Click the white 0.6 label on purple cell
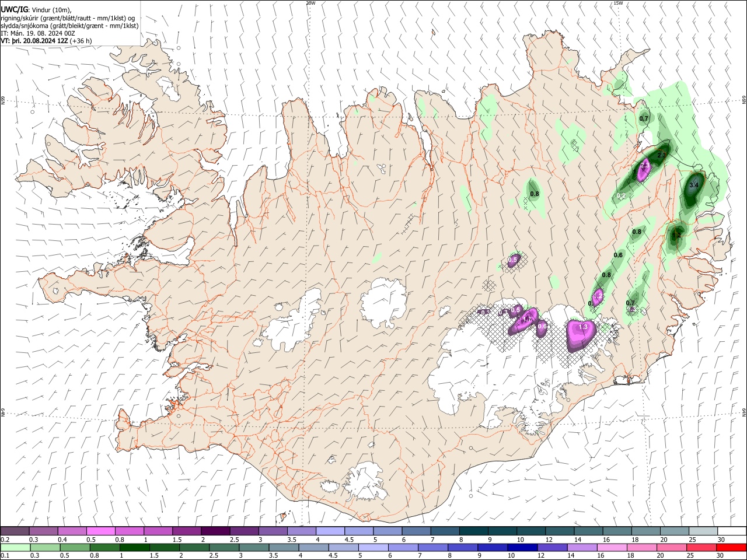Image resolution: width=747 pixels, height=560 pixels. (542, 326)
